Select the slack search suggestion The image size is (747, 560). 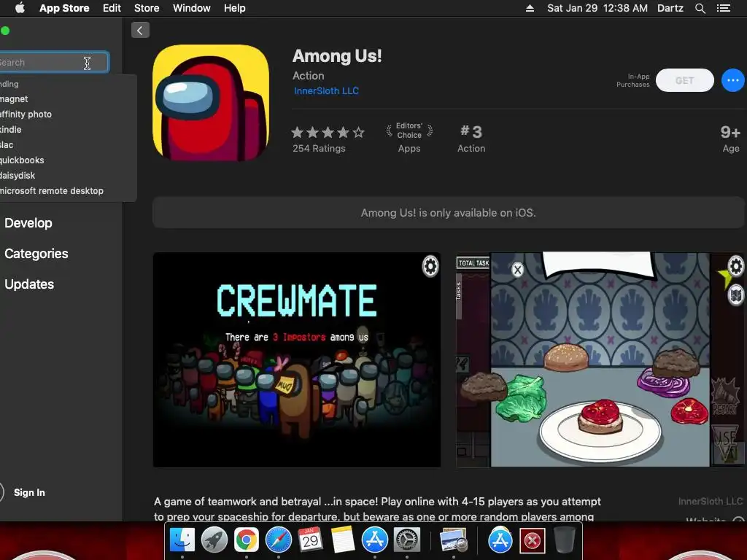coord(7,145)
